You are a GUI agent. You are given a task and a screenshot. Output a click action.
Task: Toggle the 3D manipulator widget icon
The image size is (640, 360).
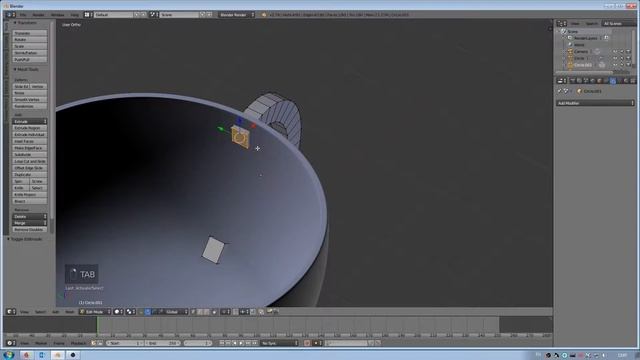tap(141, 312)
